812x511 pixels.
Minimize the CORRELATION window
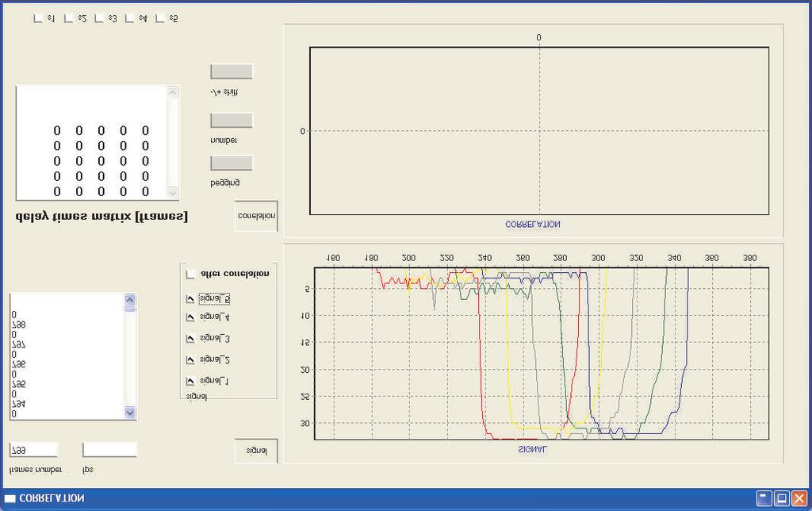pos(764,498)
